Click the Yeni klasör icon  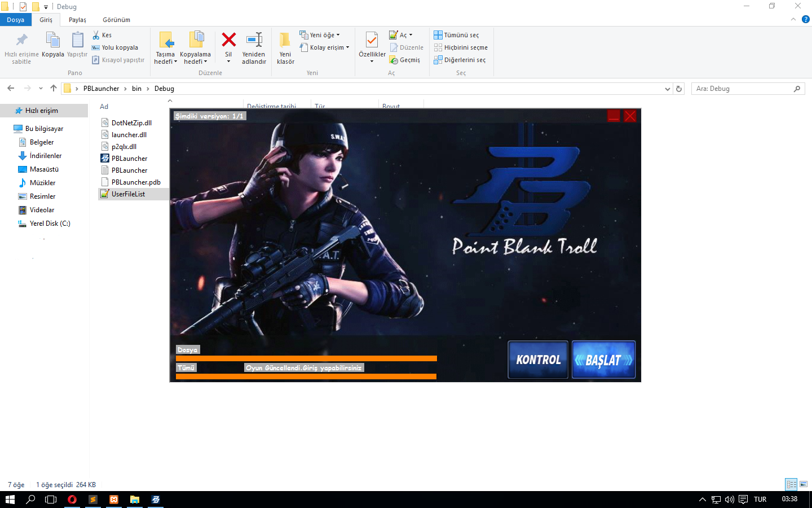[x=285, y=40]
